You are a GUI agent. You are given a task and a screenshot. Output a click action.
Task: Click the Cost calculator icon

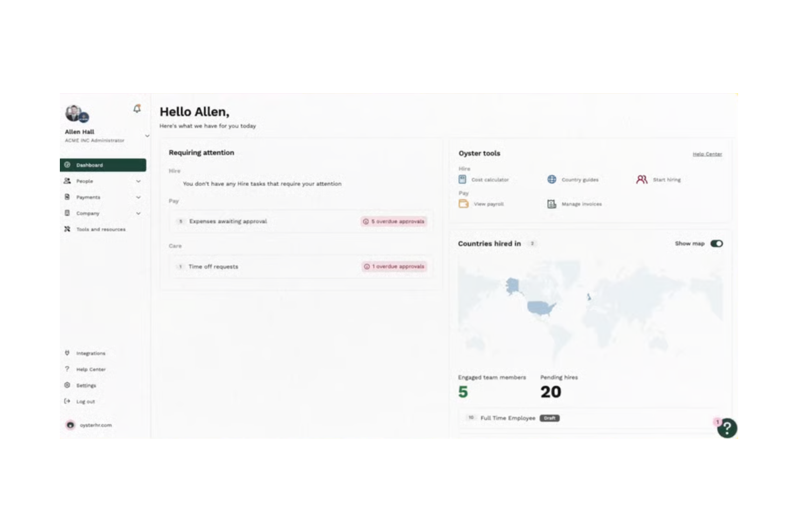pyautogui.click(x=463, y=179)
